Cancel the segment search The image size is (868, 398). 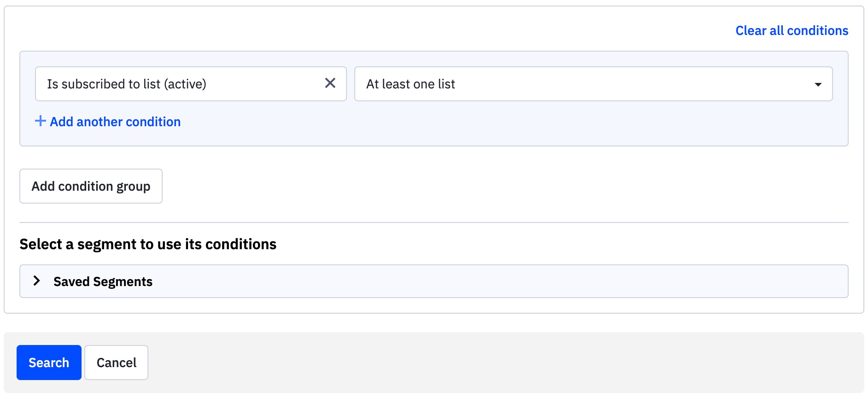(x=116, y=362)
